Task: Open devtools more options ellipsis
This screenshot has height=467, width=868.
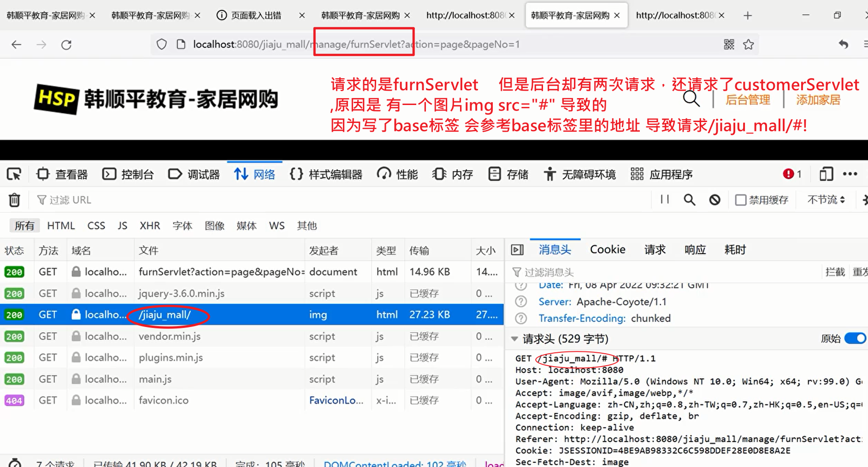Action: 850,174
